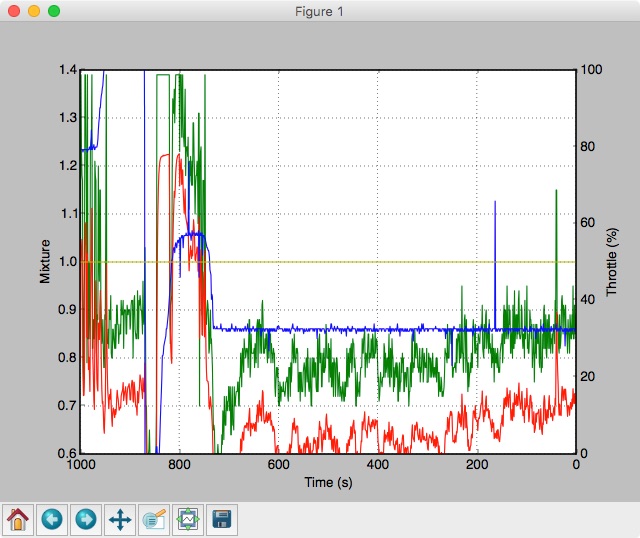Activate the Pan axes tool
Image resolution: width=640 pixels, height=538 pixels.
120,520
